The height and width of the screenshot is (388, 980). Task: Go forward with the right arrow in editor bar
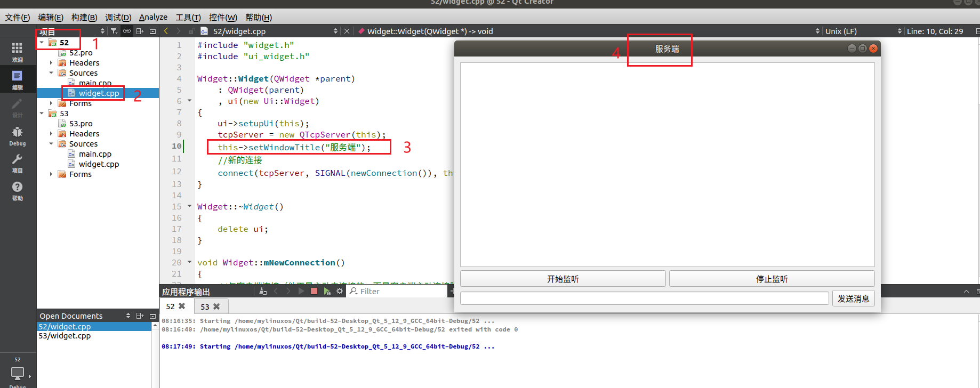[178, 31]
